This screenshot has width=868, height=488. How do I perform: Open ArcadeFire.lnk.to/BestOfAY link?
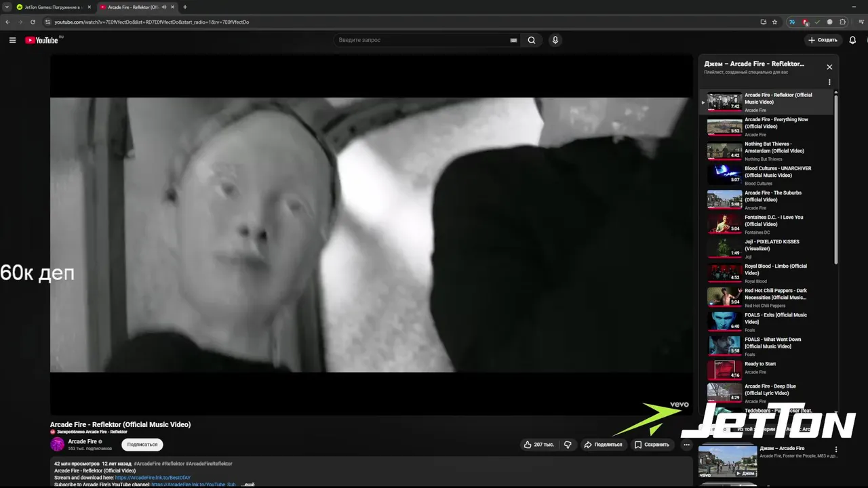click(x=153, y=478)
